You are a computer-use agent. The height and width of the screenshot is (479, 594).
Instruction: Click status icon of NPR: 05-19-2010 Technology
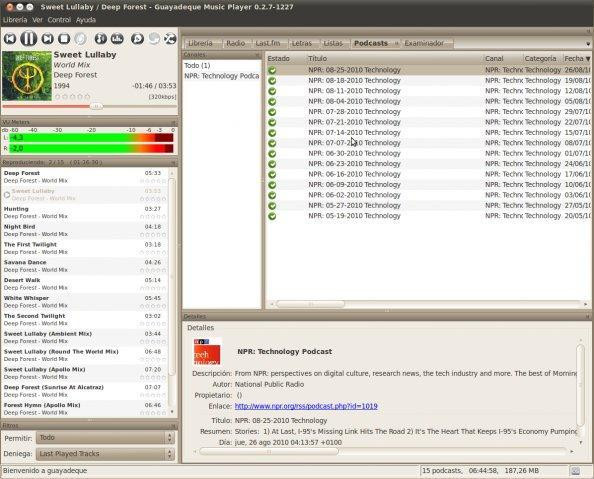tap(272, 216)
